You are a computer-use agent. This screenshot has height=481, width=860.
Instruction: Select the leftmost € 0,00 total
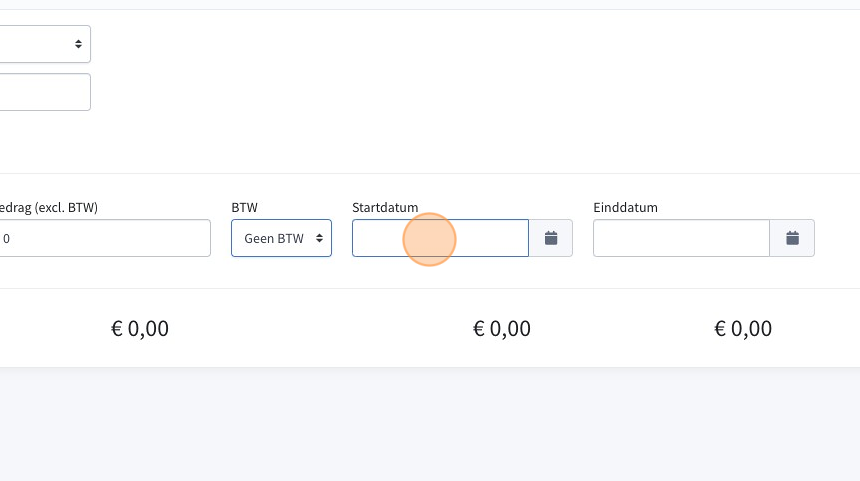pos(140,329)
